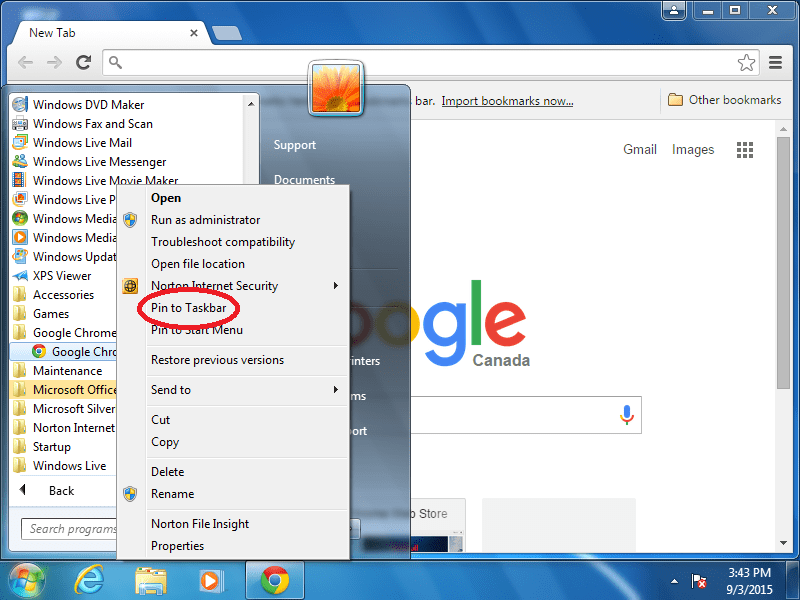This screenshot has height=600, width=800.
Task: Open Windows Media Player from the taskbar
Action: click(211, 581)
